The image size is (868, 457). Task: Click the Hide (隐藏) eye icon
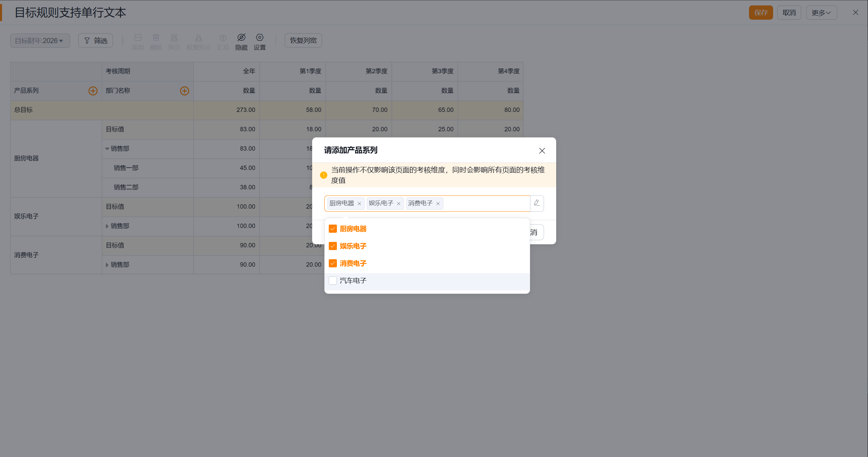coord(241,37)
